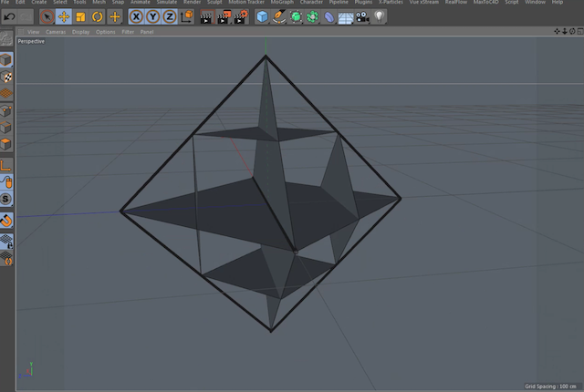584x392 pixels.
Task: Open the viewport Options menu
Action: [106, 32]
